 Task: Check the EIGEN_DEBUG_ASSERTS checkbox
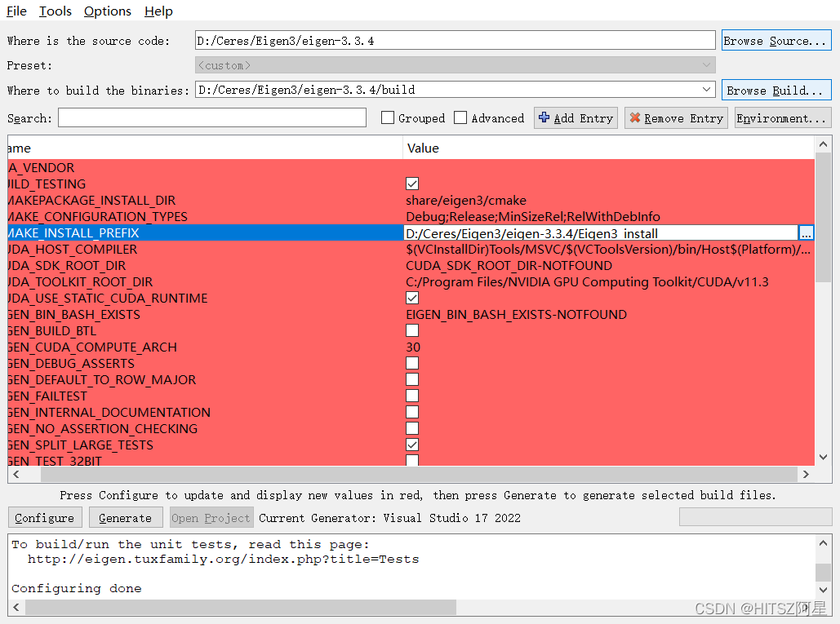[412, 363]
